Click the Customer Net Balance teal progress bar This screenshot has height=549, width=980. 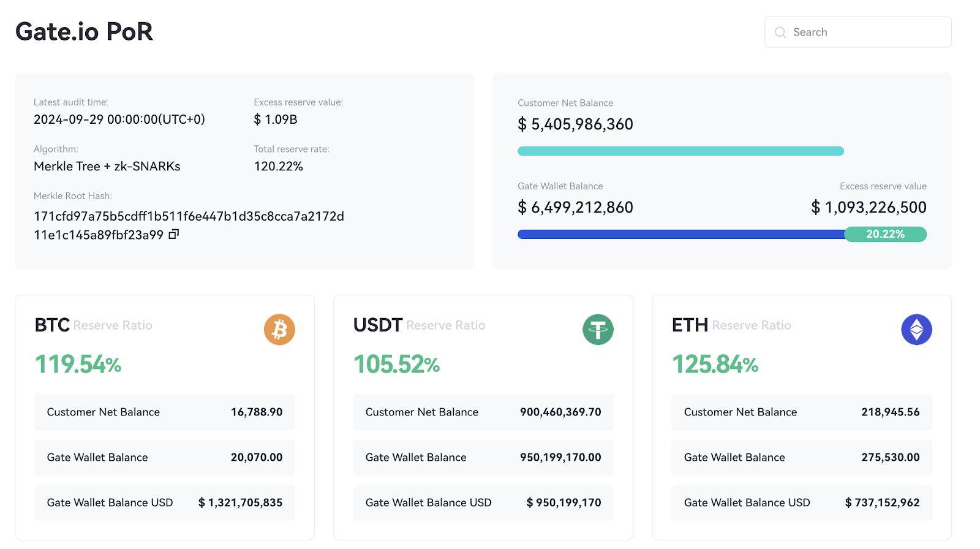point(680,151)
